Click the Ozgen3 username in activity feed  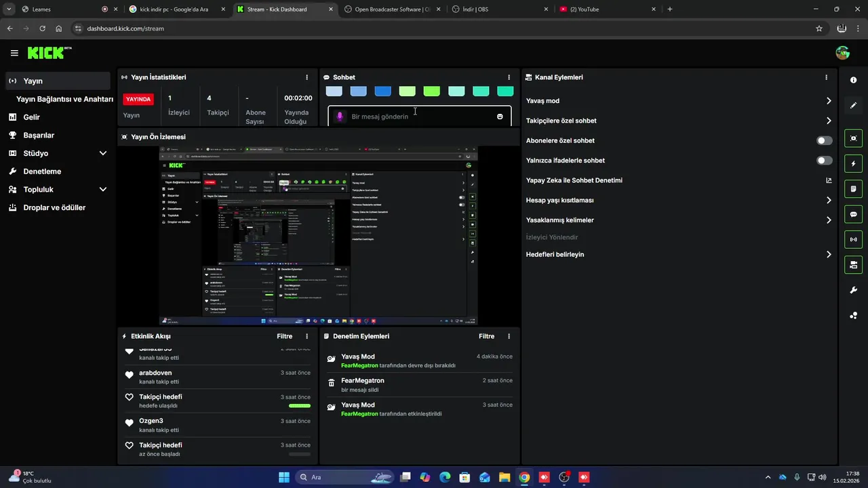tap(151, 421)
